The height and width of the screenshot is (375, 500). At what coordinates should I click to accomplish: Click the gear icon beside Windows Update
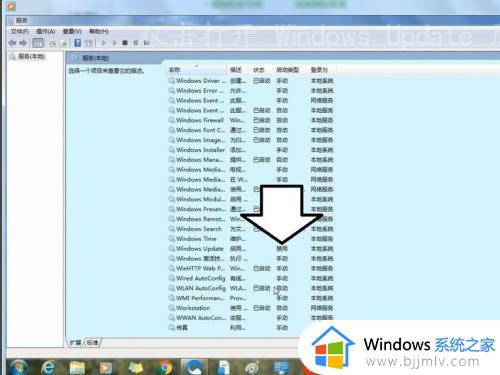pos(172,249)
